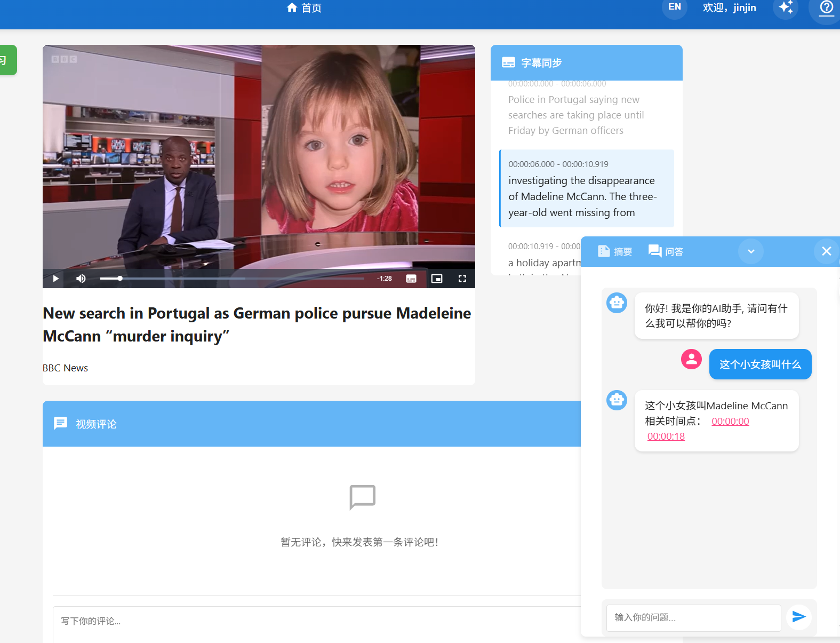Switch to the 问答 Q&A tab
The image size is (840, 643).
pos(666,251)
